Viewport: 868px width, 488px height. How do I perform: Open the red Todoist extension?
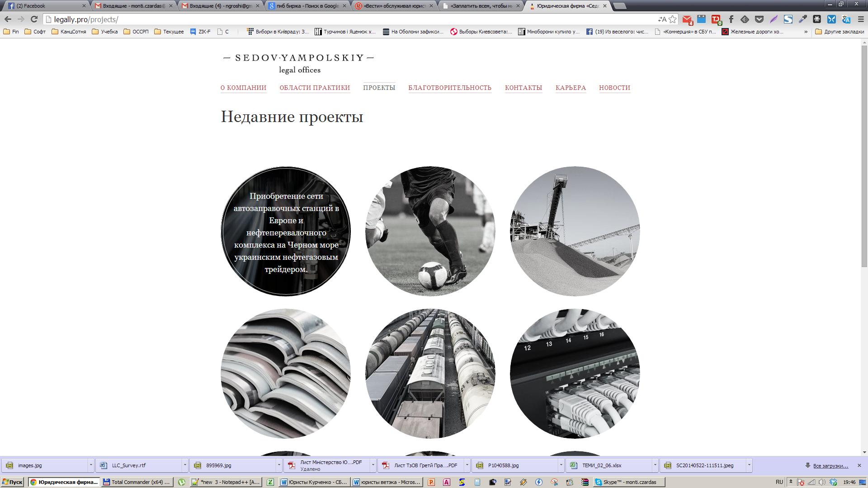(716, 19)
